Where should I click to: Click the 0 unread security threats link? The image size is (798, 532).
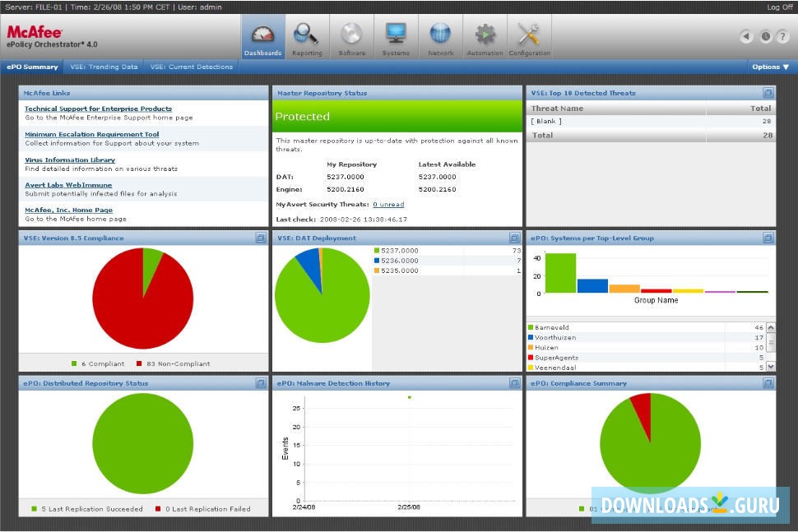(x=388, y=205)
